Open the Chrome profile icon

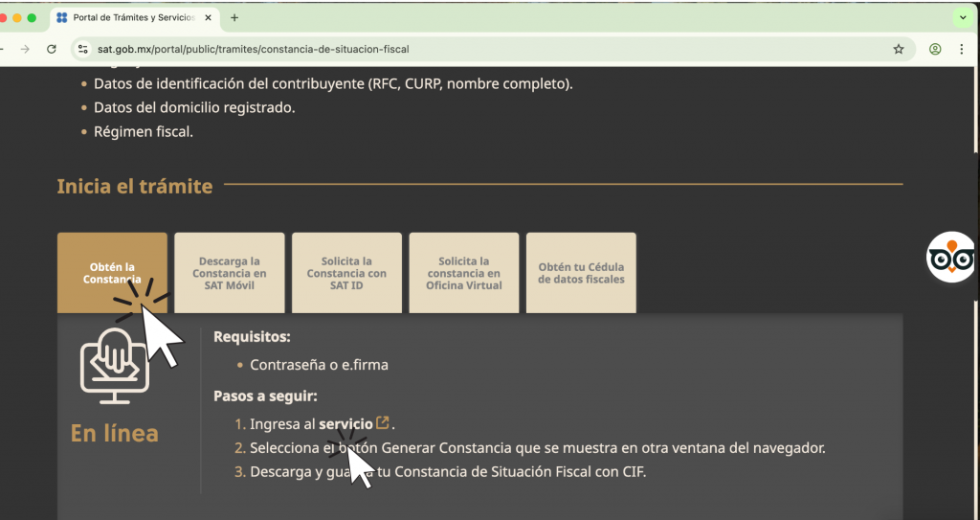935,49
